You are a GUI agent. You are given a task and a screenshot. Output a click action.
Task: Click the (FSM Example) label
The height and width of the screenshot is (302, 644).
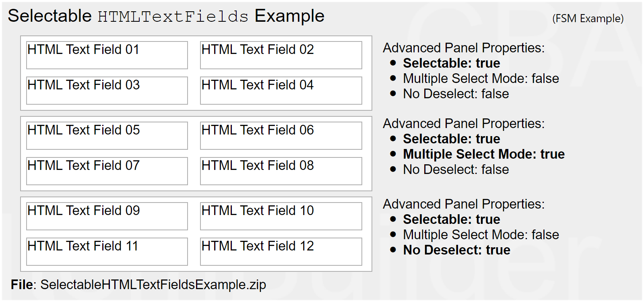point(588,19)
